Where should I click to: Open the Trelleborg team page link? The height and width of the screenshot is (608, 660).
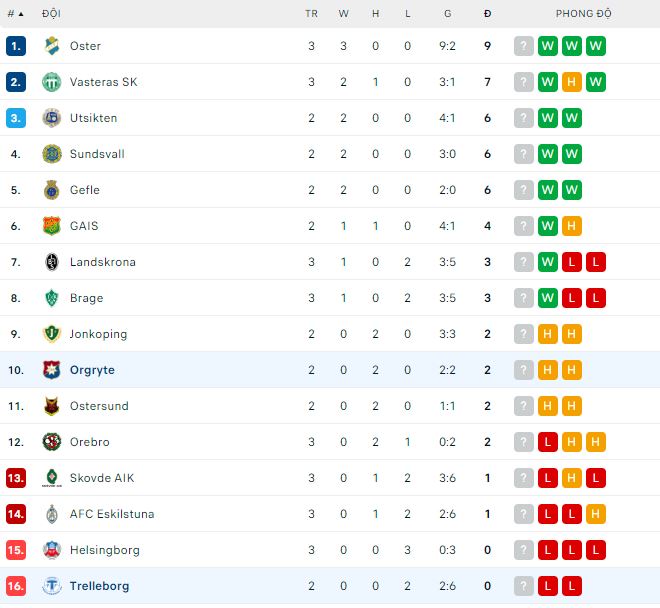point(99,586)
